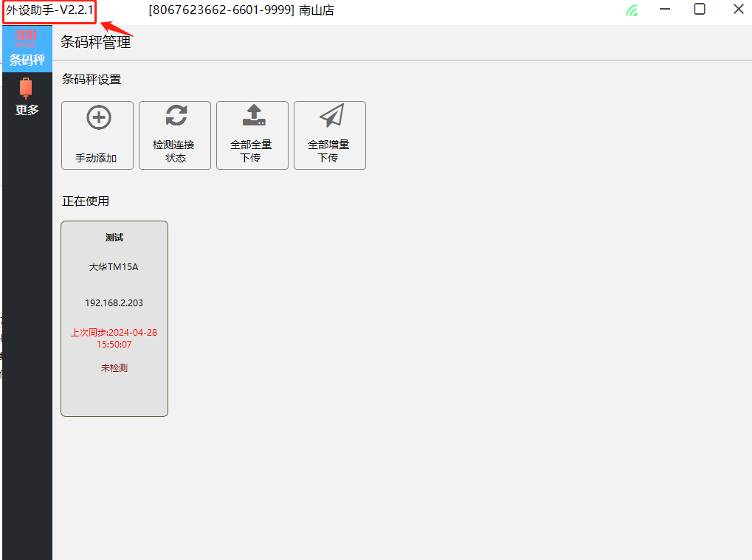Viewport: 752px width, 560px height.
Task: Click the 全部增量下传 label text
Action: [x=328, y=151]
